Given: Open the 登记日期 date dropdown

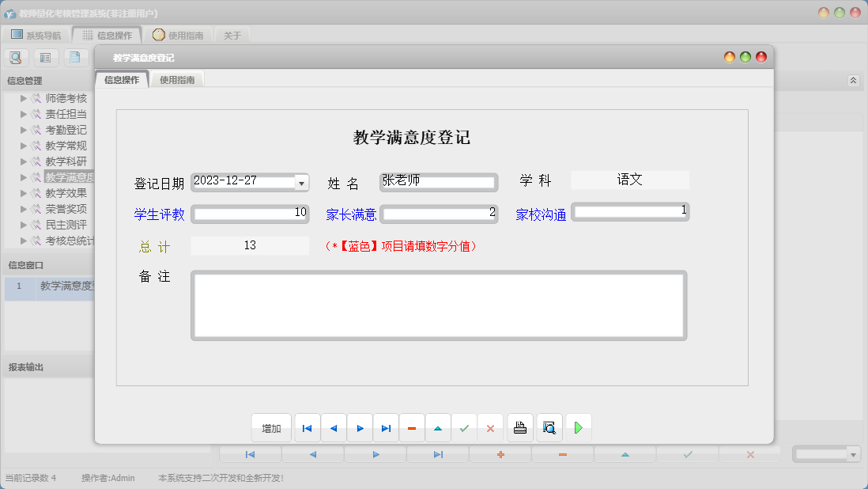Looking at the screenshot, I should [x=301, y=182].
